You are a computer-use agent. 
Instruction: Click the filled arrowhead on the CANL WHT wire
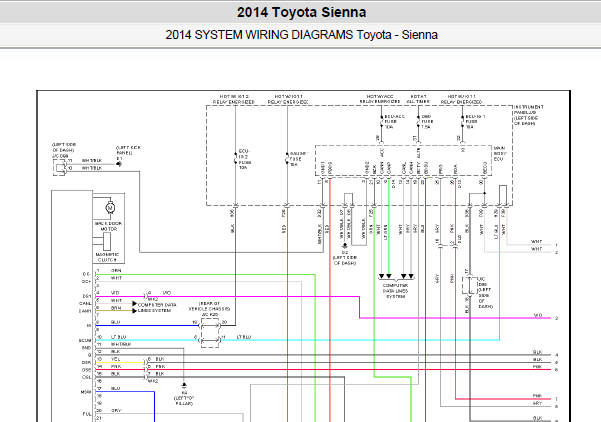[x=135, y=304]
